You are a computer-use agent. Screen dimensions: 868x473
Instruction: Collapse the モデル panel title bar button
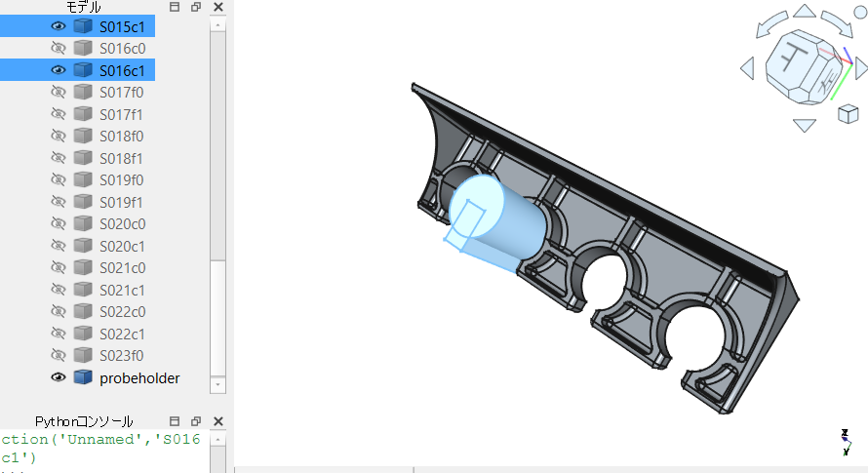click(x=175, y=7)
